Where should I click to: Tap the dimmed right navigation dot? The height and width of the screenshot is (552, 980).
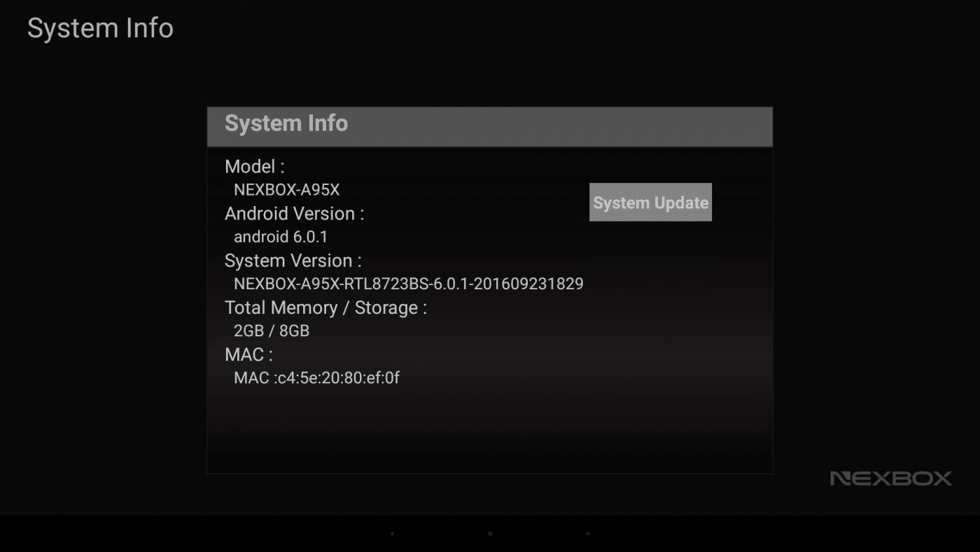[x=588, y=534]
